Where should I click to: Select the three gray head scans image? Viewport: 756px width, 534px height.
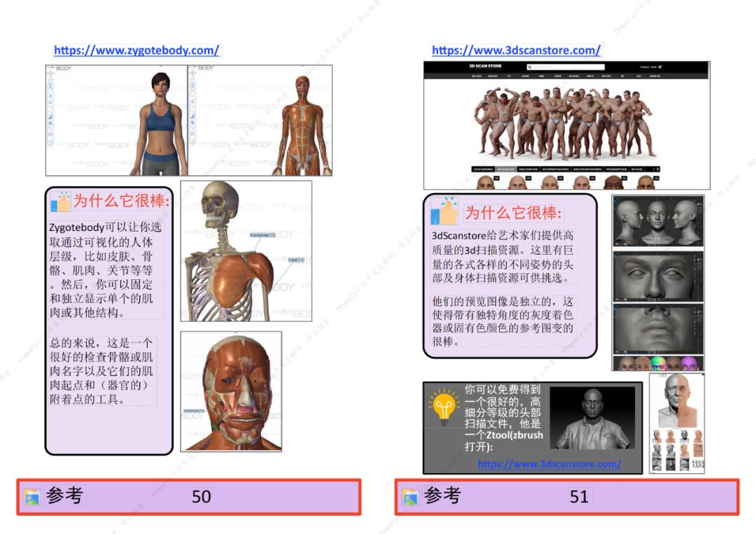point(658,221)
